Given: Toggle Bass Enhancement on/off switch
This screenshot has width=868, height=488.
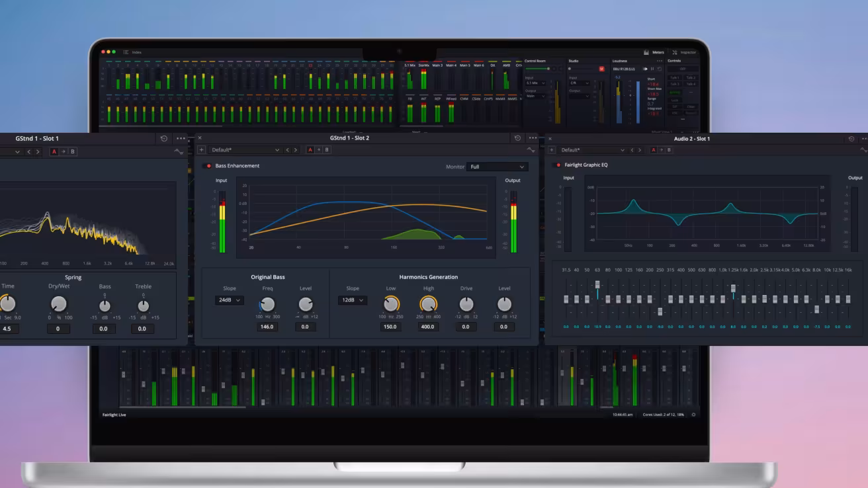Looking at the screenshot, I should coord(208,166).
